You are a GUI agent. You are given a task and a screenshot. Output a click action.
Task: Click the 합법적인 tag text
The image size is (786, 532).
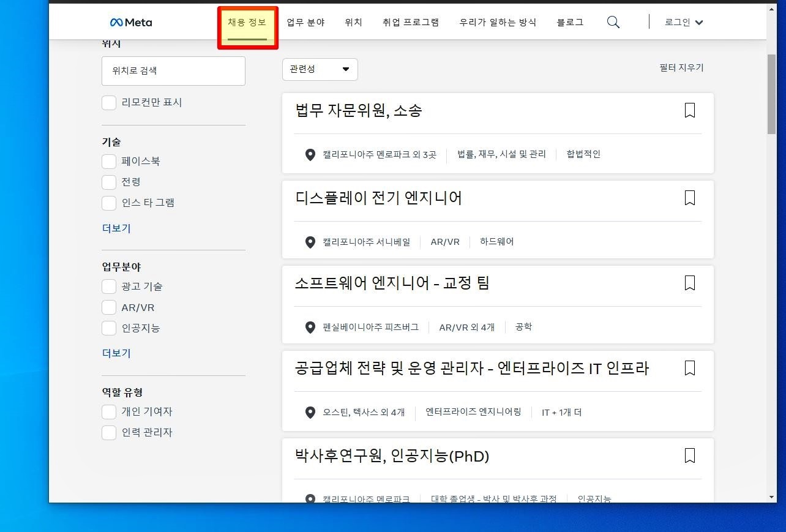pos(583,154)
